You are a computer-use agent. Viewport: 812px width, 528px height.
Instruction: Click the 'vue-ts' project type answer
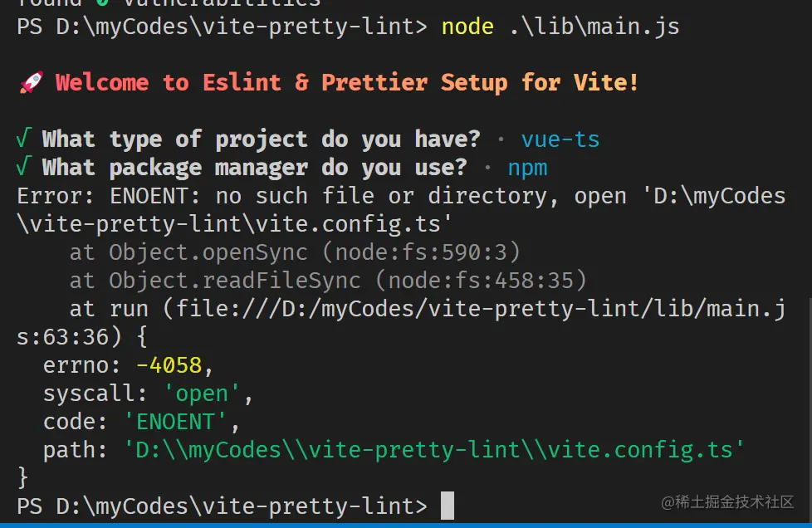[560, 139]
